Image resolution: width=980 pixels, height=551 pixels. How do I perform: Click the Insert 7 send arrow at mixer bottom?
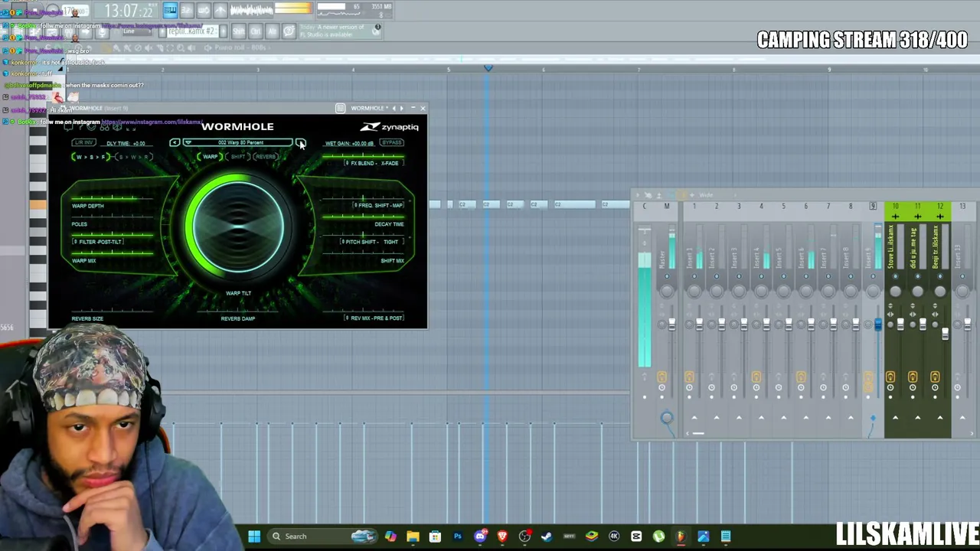[828, 418]
